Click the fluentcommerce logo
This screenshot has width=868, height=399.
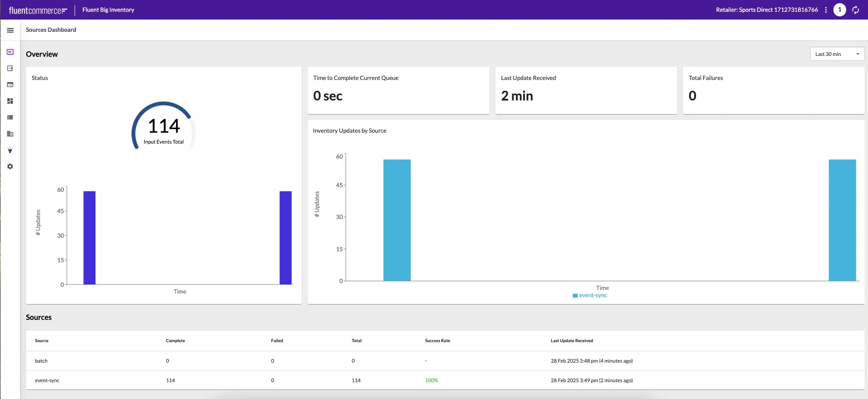click(38, 10)
